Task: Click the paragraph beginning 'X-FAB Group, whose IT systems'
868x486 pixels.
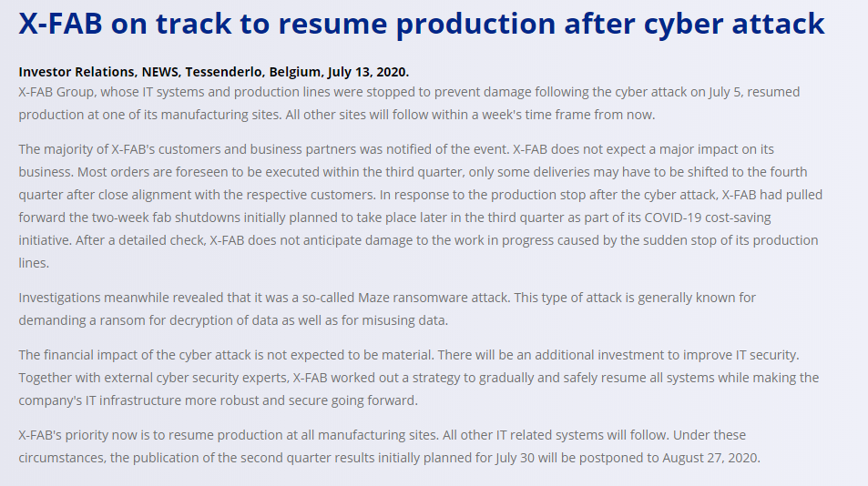Action: 409,104
